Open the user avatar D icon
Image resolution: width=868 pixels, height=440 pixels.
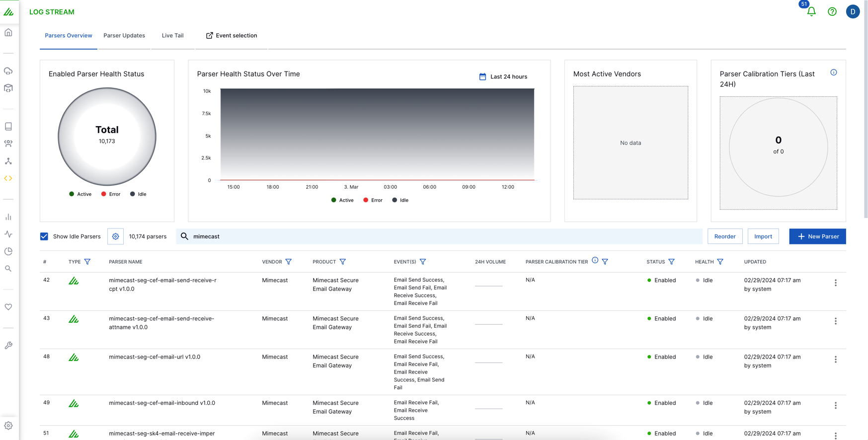pyautogui.click(x=853, y=11)
